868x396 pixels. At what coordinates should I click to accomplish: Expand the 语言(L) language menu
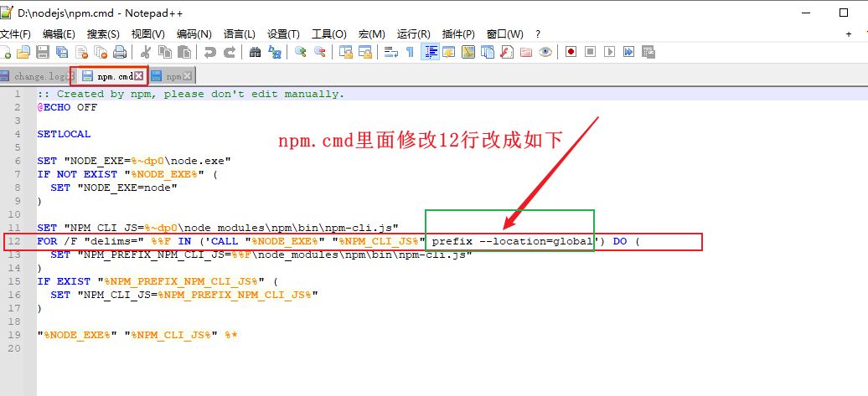(240, 33)
